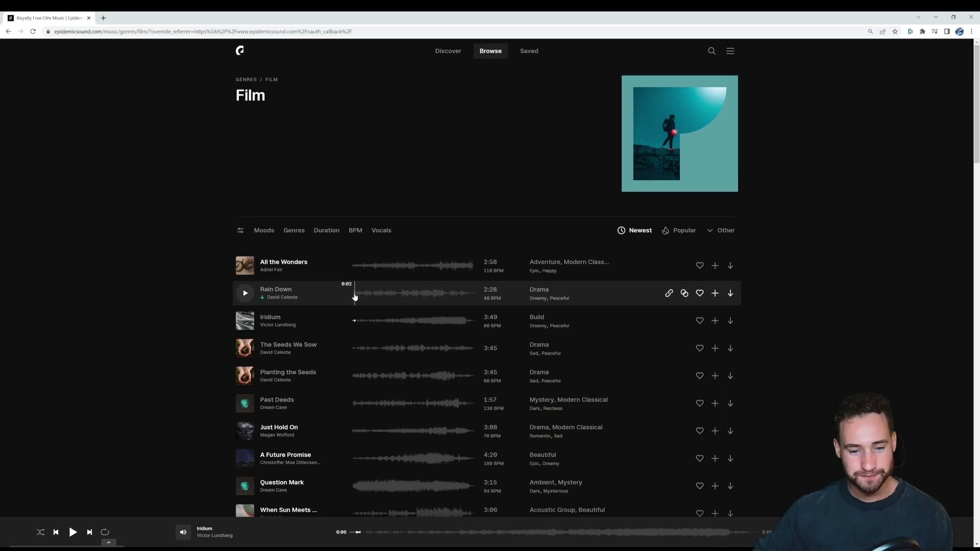Mute the player volume
Screen dimensions: 980x551
coord(183,532)
